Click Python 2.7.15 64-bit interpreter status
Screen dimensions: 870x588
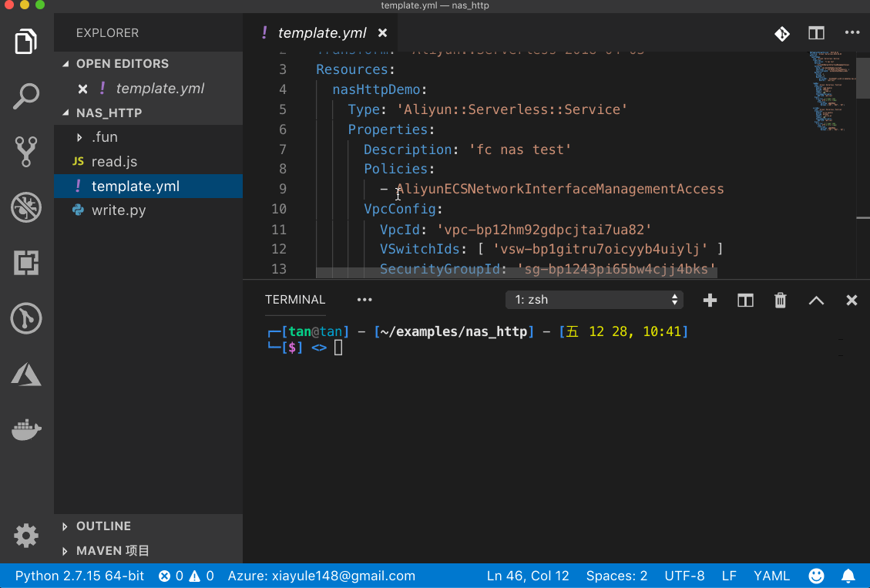[79, 576]
